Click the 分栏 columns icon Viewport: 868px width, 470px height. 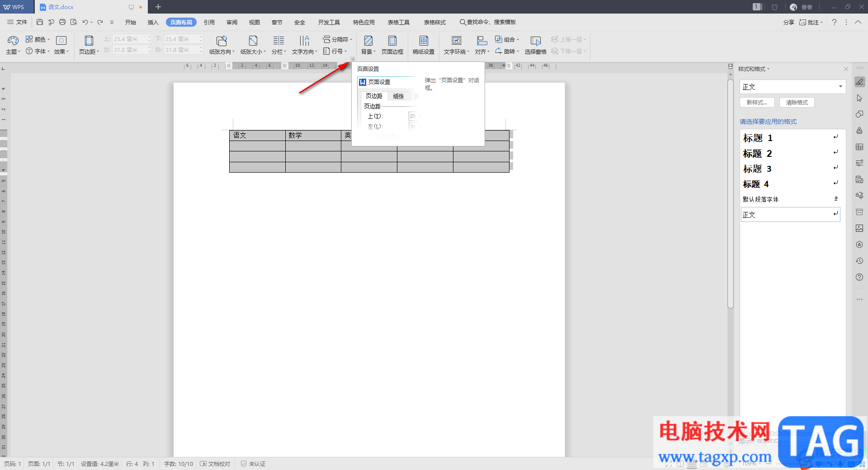[x=278, y=41]
